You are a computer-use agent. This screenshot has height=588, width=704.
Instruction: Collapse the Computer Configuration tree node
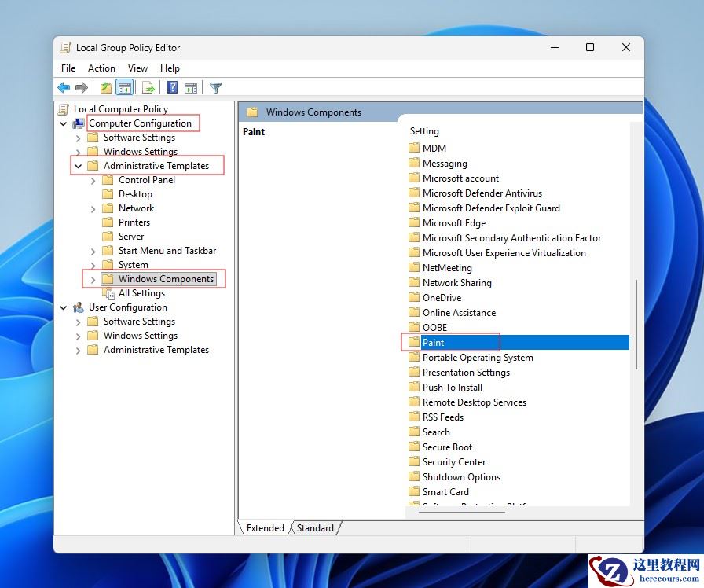pos(64,123)
